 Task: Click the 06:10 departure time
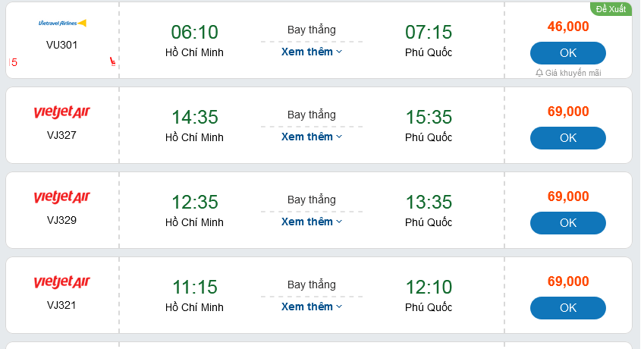(194, 32)
